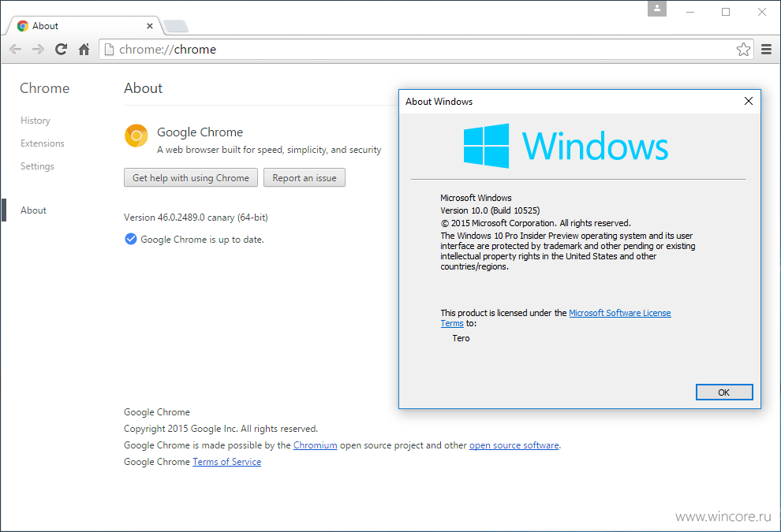
Task: Select version text 46.0.2489.0 canary
Action: (196, 218)
